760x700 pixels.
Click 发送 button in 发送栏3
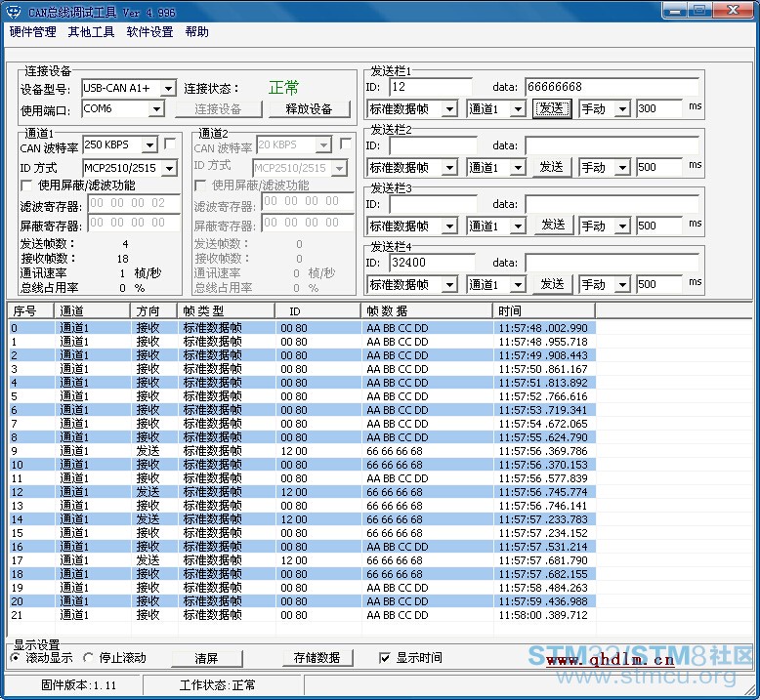tap(552, 226)
